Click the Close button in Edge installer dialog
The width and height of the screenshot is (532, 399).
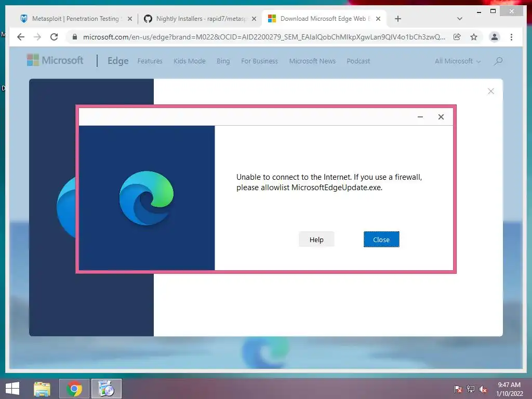point(381,240)
